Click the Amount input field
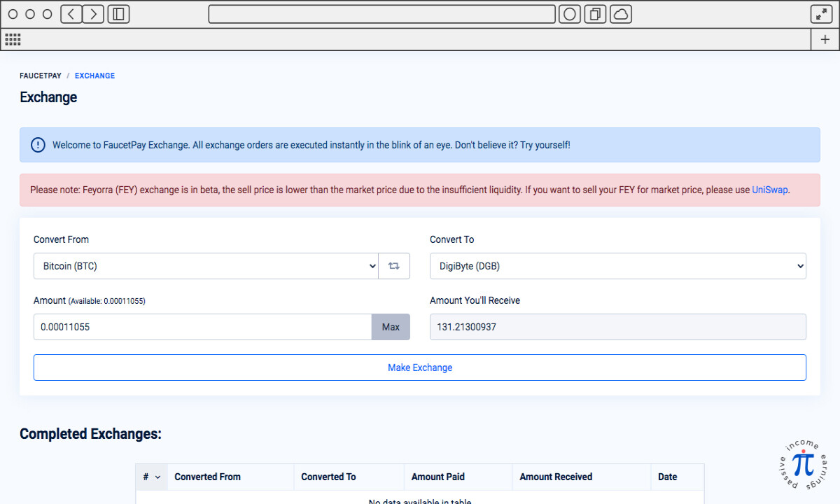840x504 pixels. click(x=202, y=327)
